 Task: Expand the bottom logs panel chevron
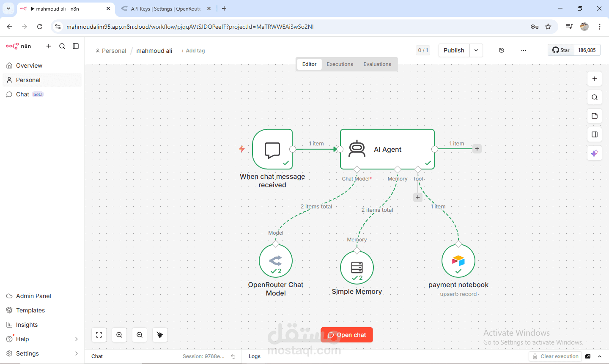[600, 356]
